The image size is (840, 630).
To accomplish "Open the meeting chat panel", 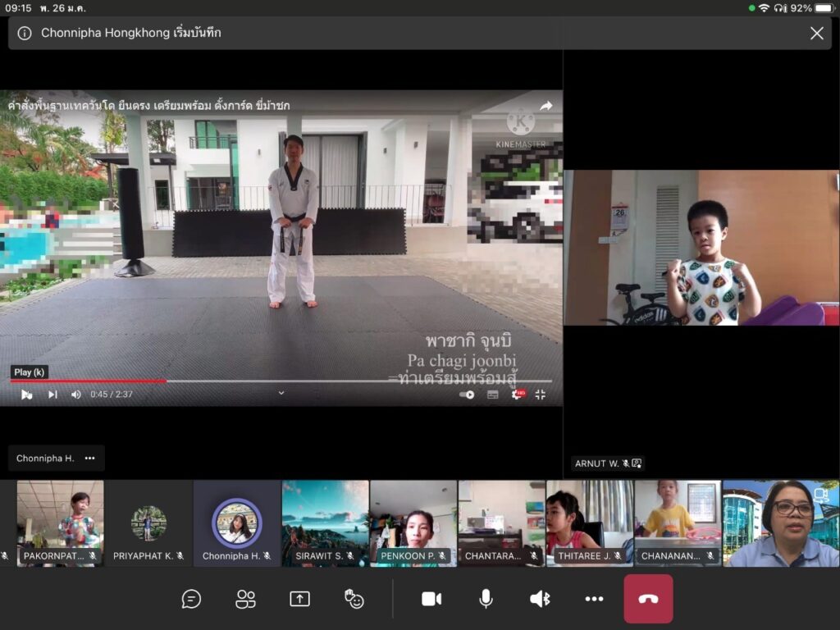I will tap(191, 599).
